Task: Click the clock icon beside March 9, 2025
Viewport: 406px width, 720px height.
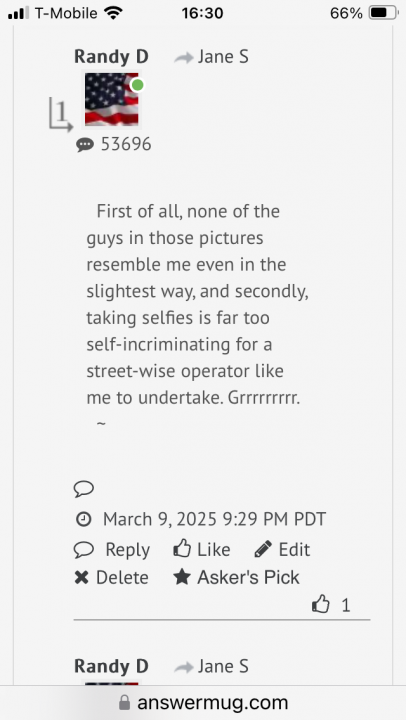Action: [x=83, y=519]
